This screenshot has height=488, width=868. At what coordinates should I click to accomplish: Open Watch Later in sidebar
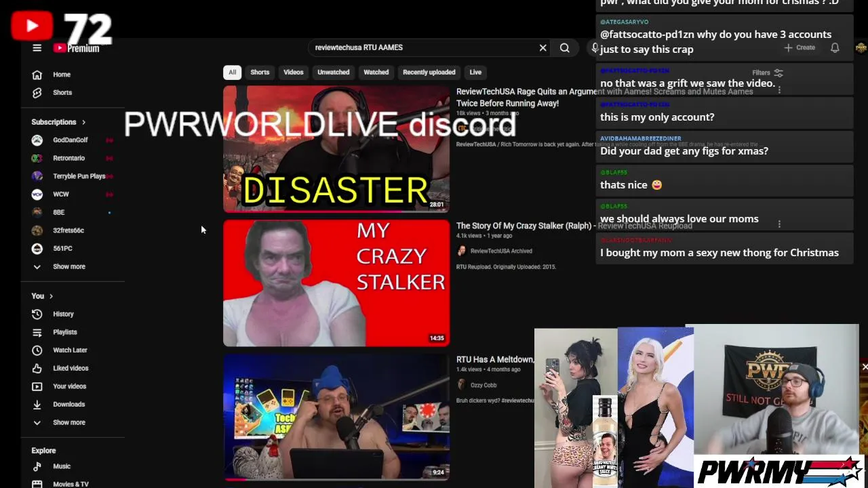click(70, 350)
